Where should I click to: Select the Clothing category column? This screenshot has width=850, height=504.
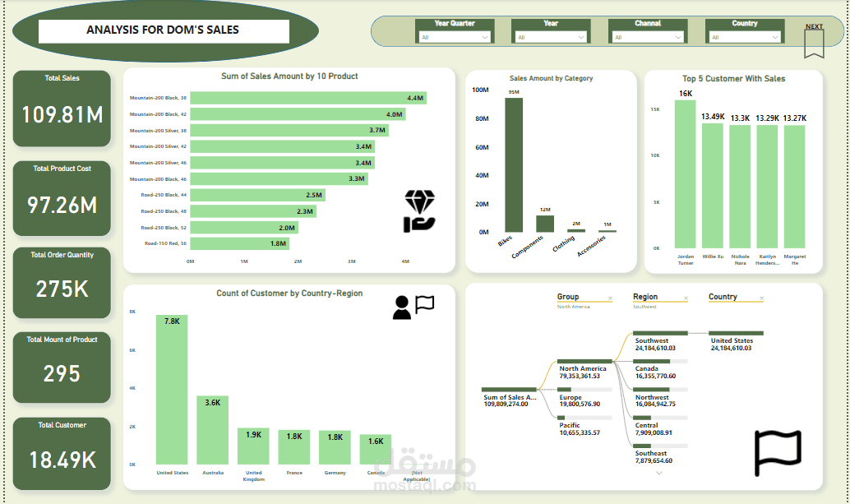(x=576, y=230)
